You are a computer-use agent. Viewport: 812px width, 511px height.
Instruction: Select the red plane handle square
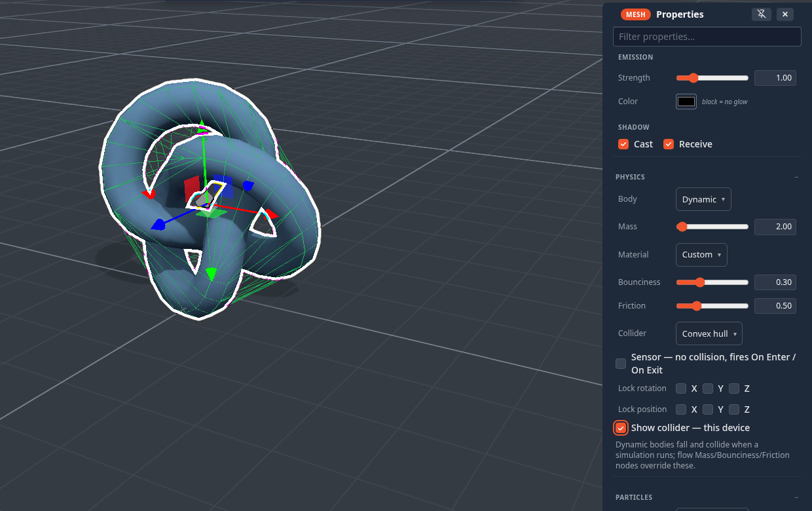(x=191, y=189)
